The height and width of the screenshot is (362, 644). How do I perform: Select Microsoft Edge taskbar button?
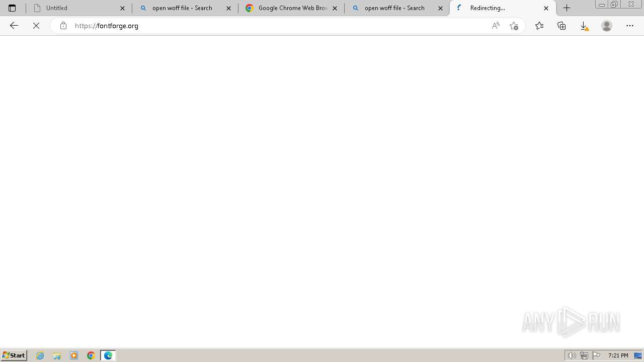(x=108, y=355)
